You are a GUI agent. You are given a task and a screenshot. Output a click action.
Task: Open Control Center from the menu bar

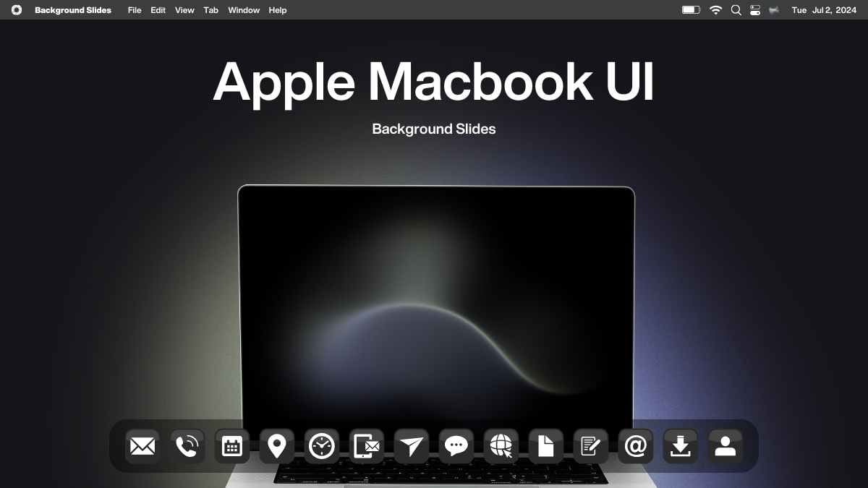[754, 10]
